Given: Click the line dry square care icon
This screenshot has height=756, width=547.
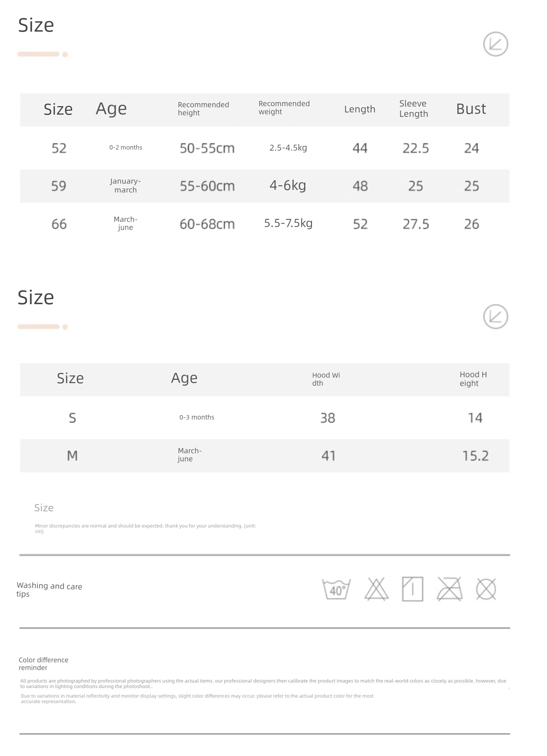Looking at the screenshot, I should [x=413, y=589].
